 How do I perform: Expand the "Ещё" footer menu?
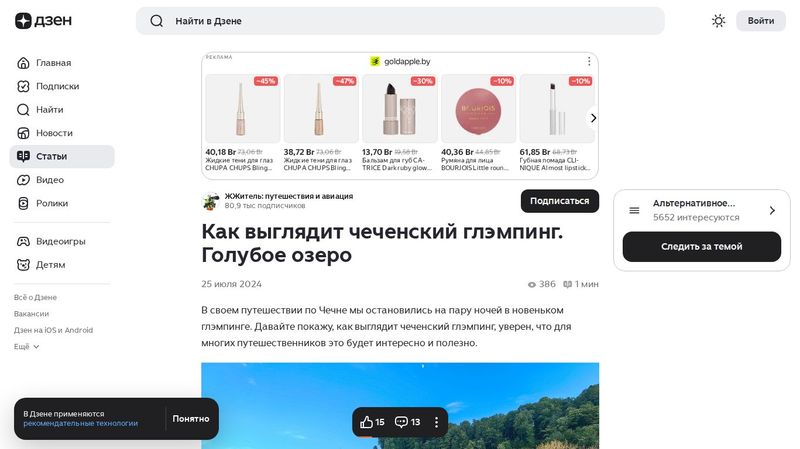(x=27, y=346)
